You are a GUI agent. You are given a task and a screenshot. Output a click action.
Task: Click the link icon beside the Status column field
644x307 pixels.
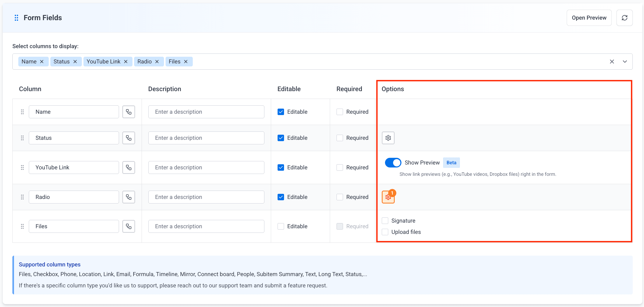click(129, 138)
